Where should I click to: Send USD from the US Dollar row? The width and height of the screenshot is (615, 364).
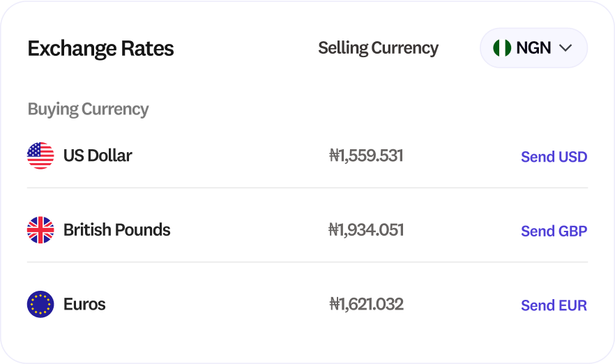554,157
